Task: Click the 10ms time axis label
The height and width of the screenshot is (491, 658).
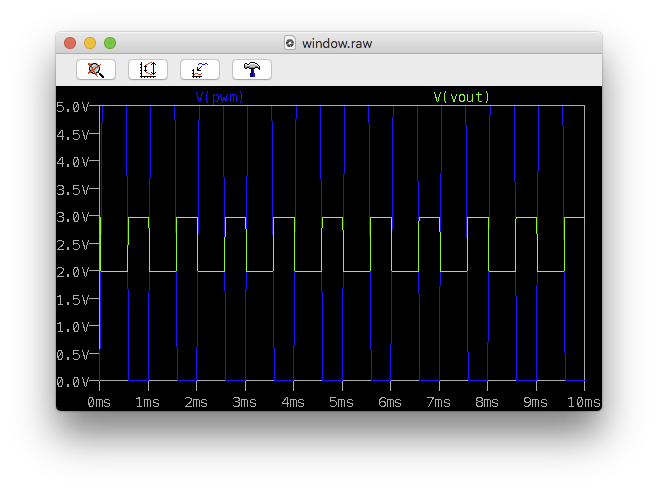Action: (583, 402)
